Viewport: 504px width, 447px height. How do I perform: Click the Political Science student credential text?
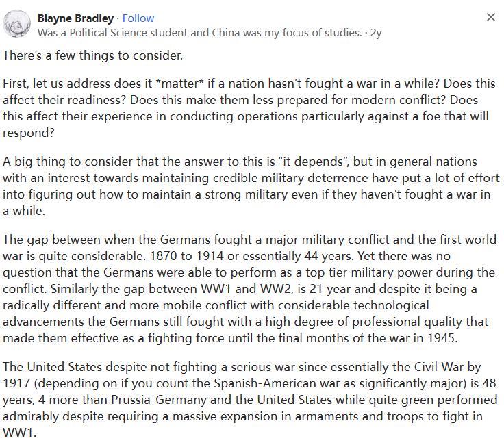point(199,32)
